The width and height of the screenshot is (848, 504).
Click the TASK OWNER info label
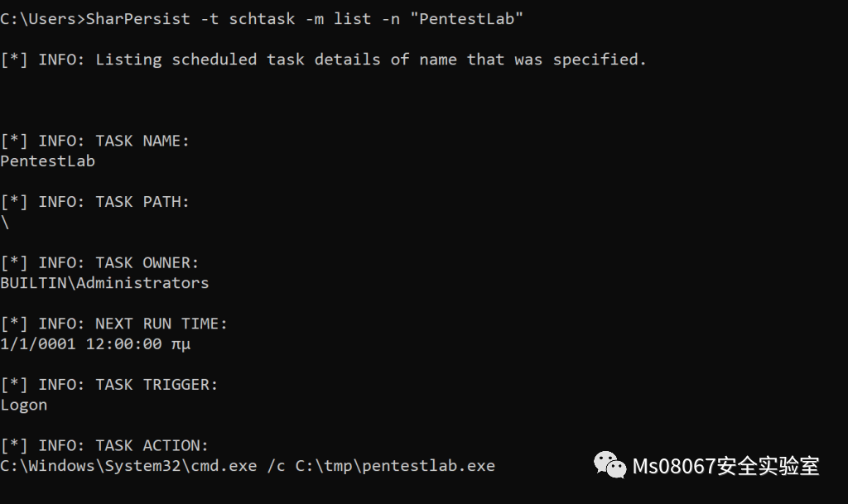point(100,263)
